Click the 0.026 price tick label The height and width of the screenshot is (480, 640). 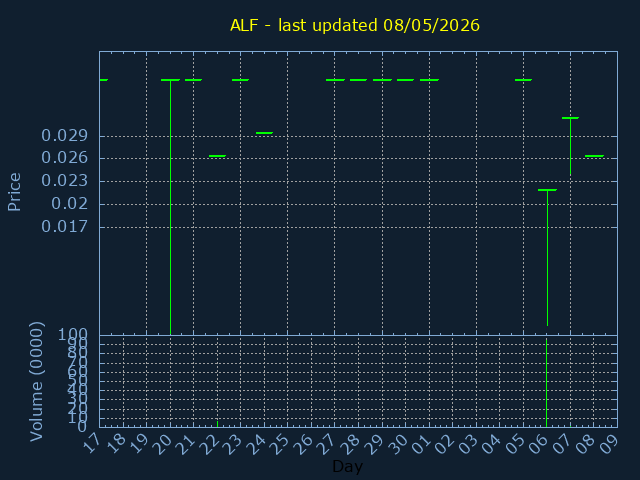pos(64,158)
